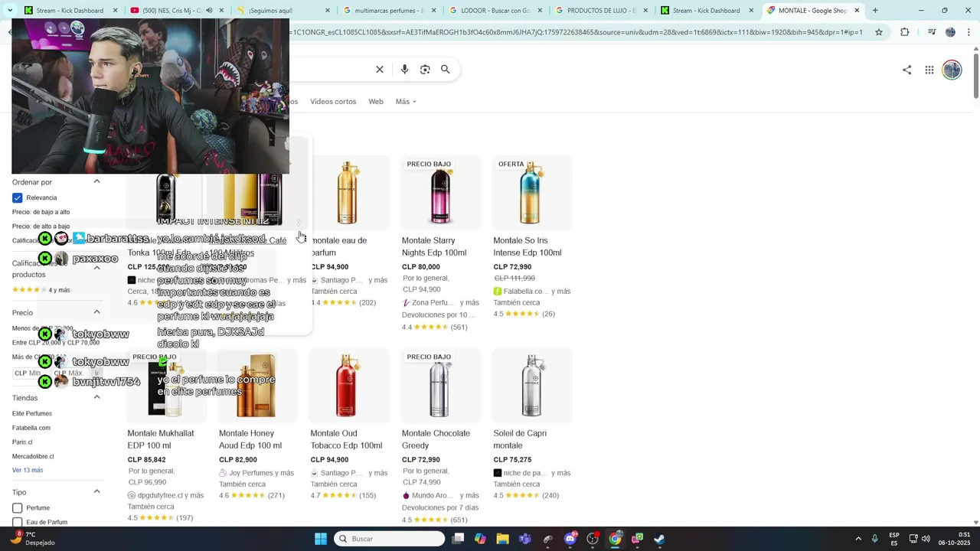
Task: Select the Relevancia sort checkbox
Action: tap(17, 197)
